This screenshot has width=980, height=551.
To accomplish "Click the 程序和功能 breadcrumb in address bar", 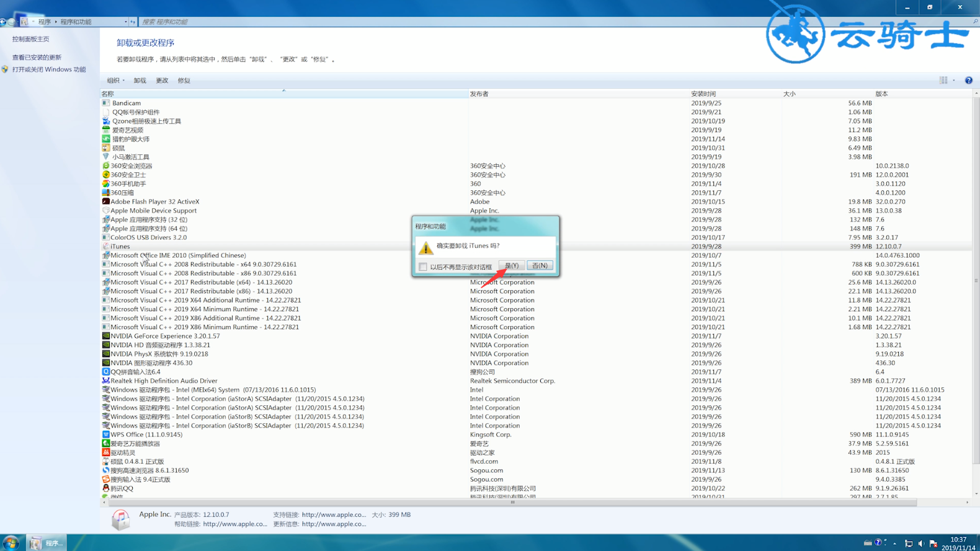I will click(76, 22).
